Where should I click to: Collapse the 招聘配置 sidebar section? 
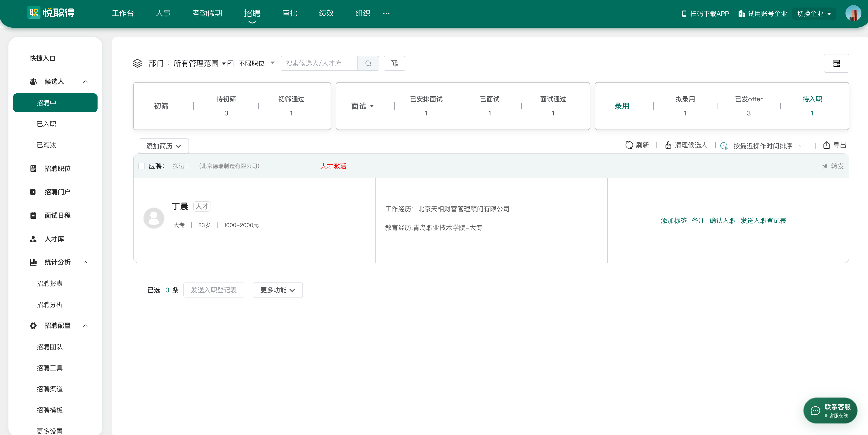pos(85,326)
